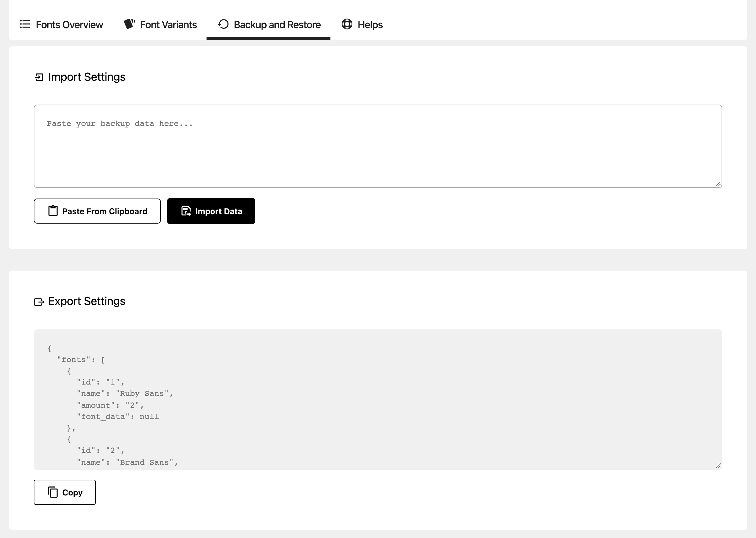The width and height of the screenshot is (756, 538).
Task: Switch to the Font Variants tab
Action: pos(160,24)
